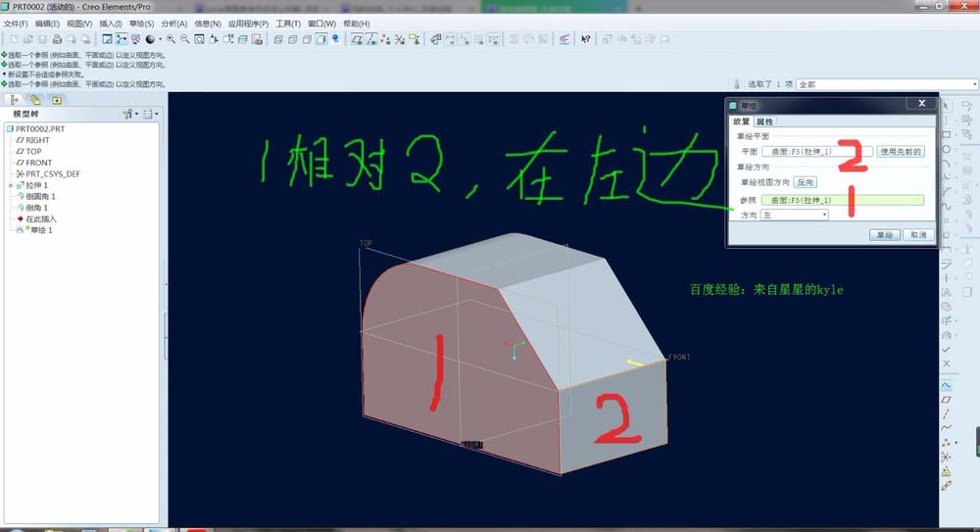Toggle datum points display

click(x=385, y=39)
